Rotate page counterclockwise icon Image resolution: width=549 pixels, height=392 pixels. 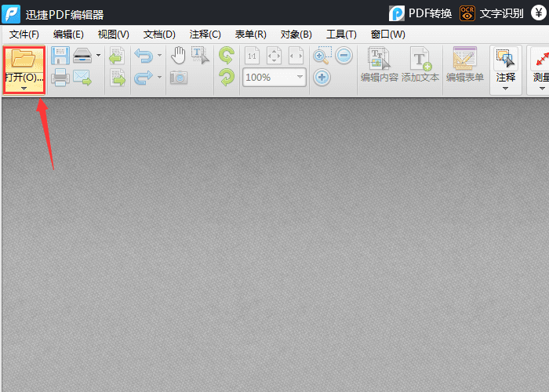point(226,56)
